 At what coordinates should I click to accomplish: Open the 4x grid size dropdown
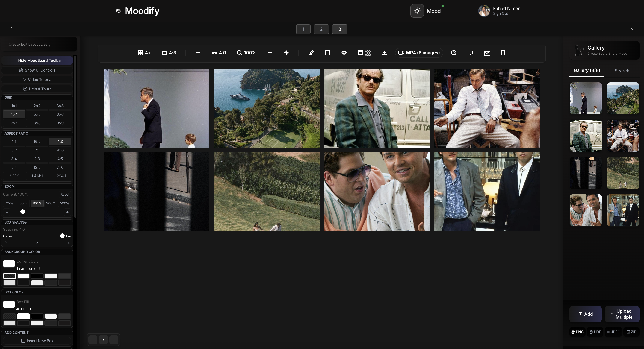[144, 53]
